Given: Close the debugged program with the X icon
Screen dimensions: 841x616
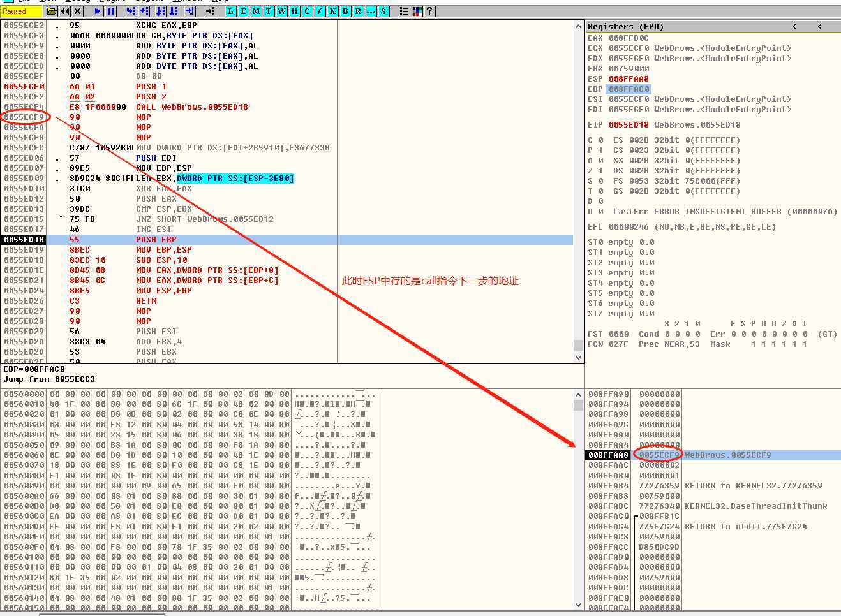Looking at the screenshot, I should pos(78,11).
